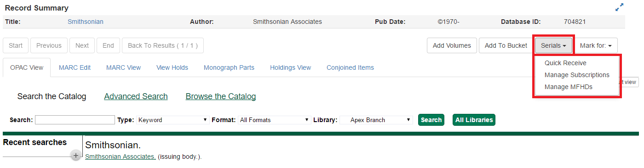Screen dimensions: 644x168
Task: Open the Advanced Search link
Action: tap(136, 96)
